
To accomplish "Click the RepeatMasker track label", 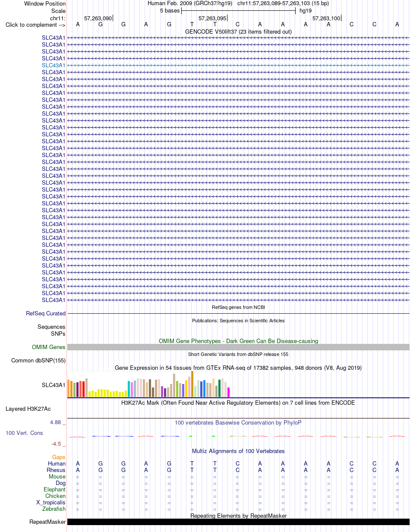I will point(47,522).
